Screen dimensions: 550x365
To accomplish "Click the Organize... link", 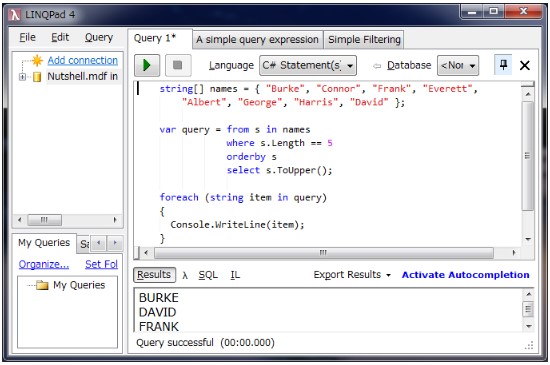I will [44, 264].
